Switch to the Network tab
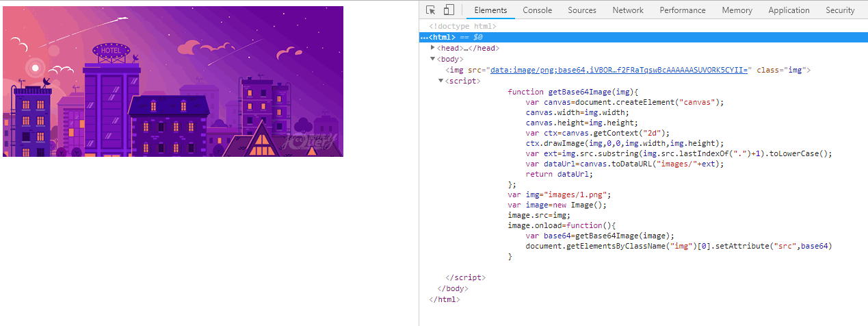The height and width of the screenshot is (326, 868). click(x=628, y=10)
